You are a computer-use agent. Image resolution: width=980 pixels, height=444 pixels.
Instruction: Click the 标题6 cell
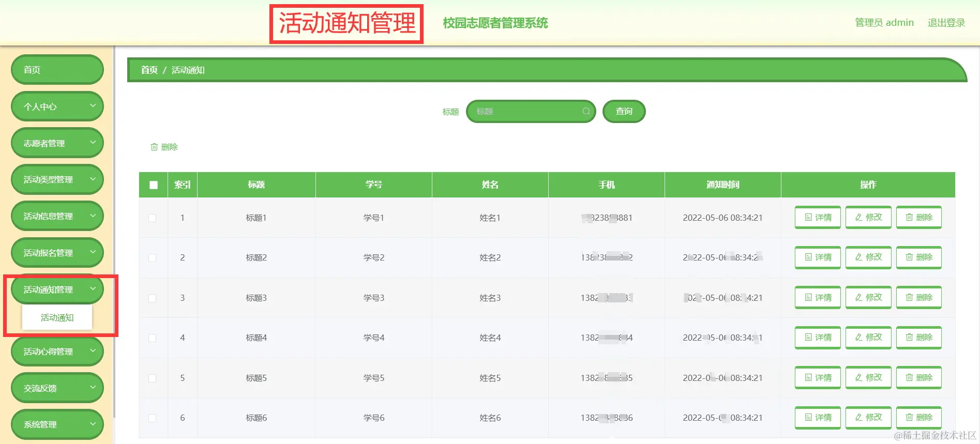coord(257,418)
